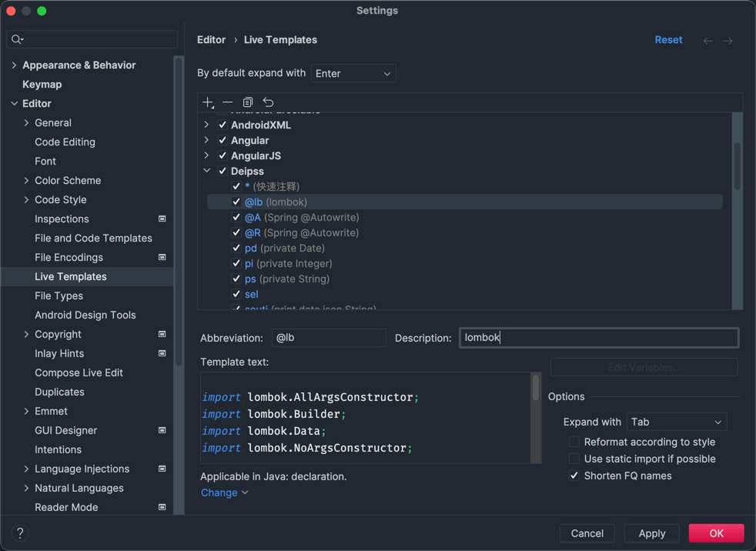Click the help question mark icon
The image size is (756, 551).
pos(20,533)
